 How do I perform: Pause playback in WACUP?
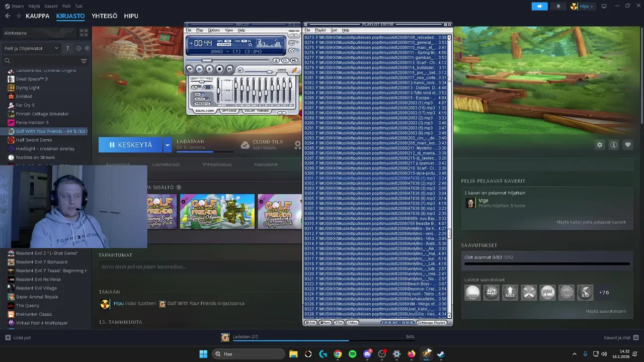click(x=209, y=69)
